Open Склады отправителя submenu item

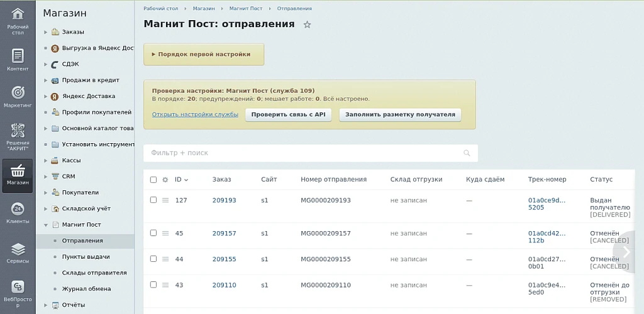[94, 273]
